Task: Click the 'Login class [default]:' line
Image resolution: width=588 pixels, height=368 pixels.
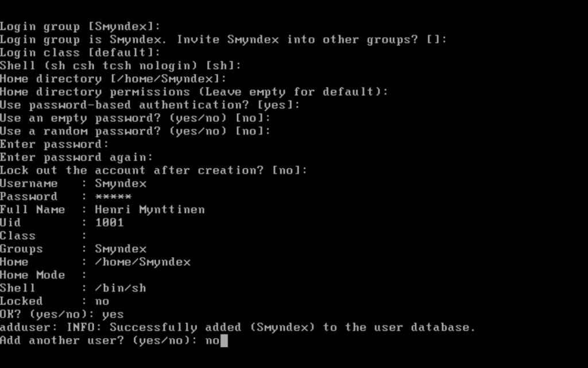Action: coord(80,52)
